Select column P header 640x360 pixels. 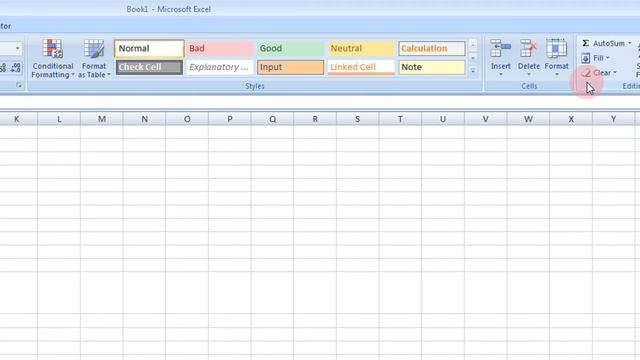coord(230,119)
